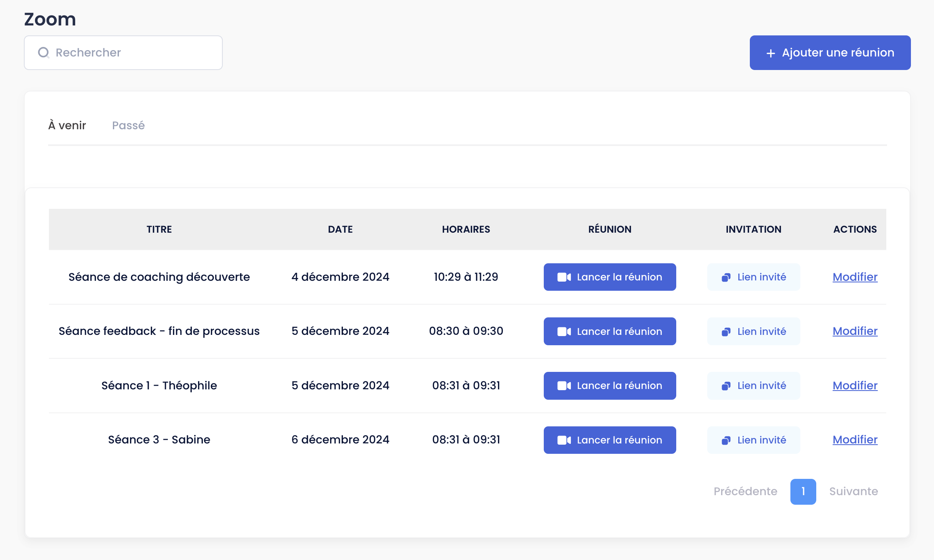Click the search magnifier icon
Image resolution: width=934 pixels, height=560 pixels.
(43, 52)
